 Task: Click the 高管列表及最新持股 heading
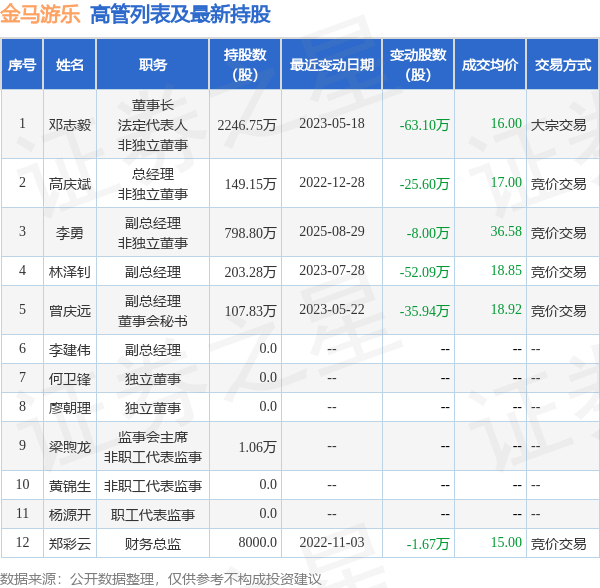click(x=180, y=15)
